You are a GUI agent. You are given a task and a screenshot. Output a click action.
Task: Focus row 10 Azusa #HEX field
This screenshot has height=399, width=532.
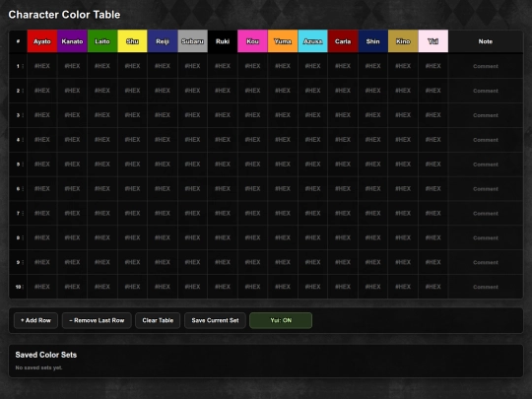click(313, 287)
